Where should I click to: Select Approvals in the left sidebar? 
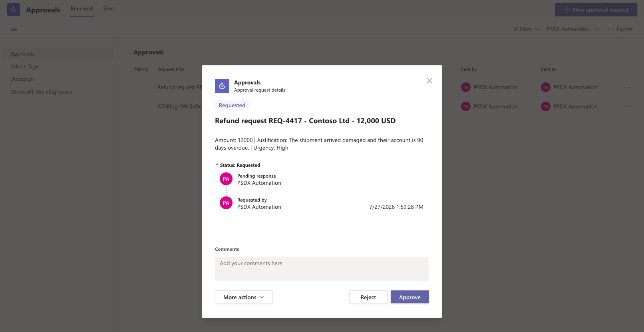click(x=58, y=54)
